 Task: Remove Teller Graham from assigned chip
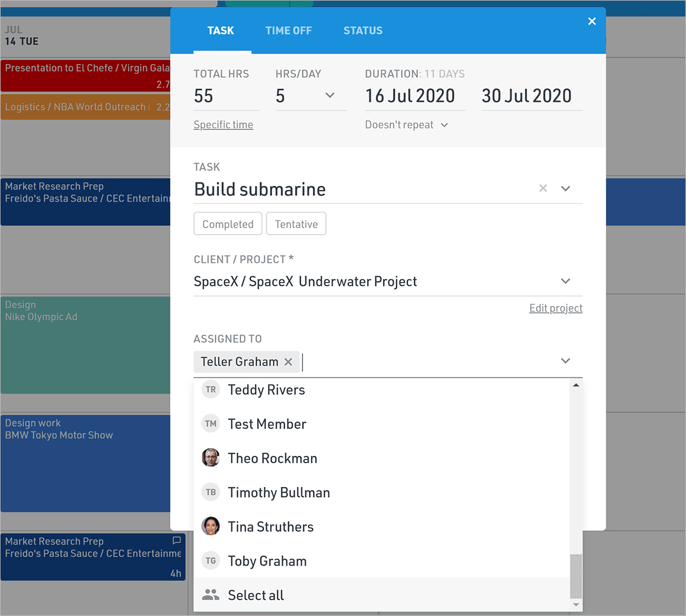288,361
